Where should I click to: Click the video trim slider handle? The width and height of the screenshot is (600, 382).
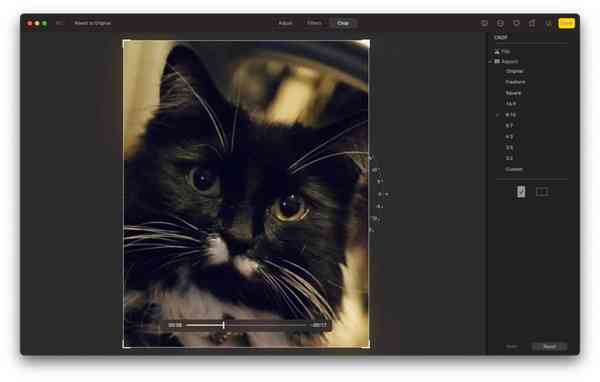coord(223,325)
